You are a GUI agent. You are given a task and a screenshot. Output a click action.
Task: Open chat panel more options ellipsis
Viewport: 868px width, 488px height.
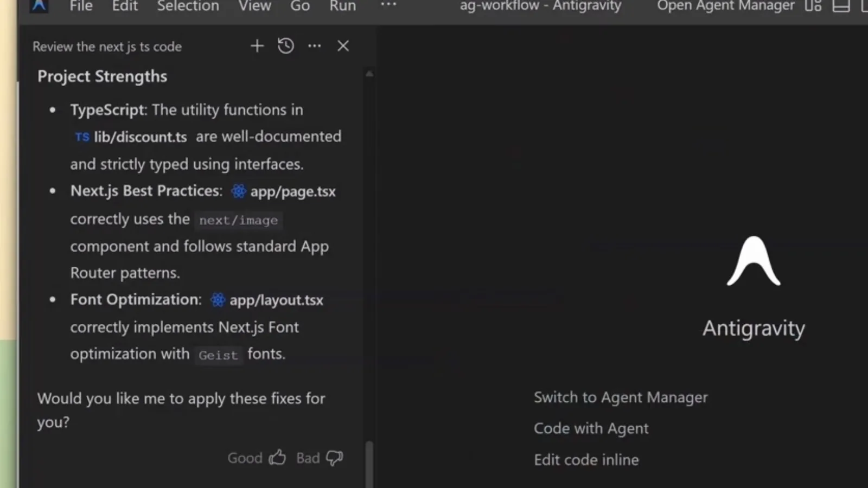click(315, 46)
